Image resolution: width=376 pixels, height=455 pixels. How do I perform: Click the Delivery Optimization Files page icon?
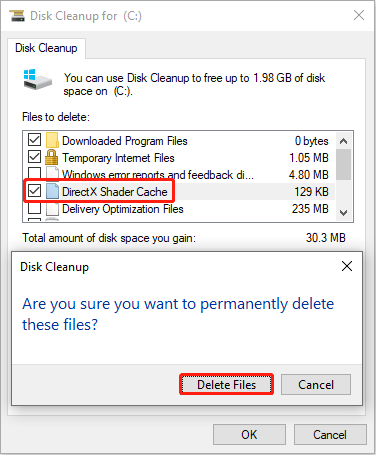[x=52, y=209]
